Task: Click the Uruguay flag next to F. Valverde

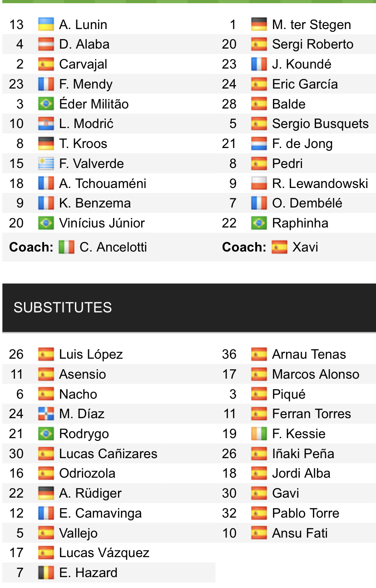Action: click(46, 163)
